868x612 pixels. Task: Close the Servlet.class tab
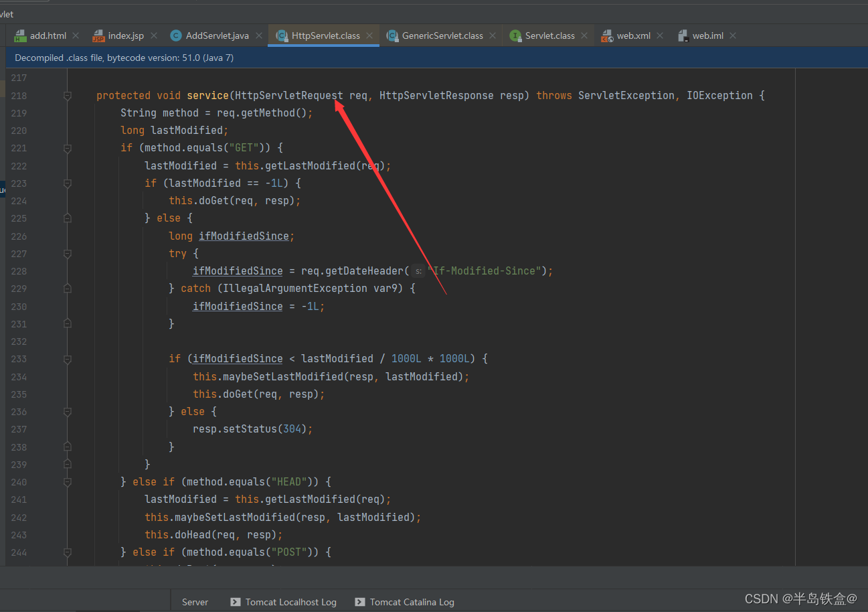point(584,35)
